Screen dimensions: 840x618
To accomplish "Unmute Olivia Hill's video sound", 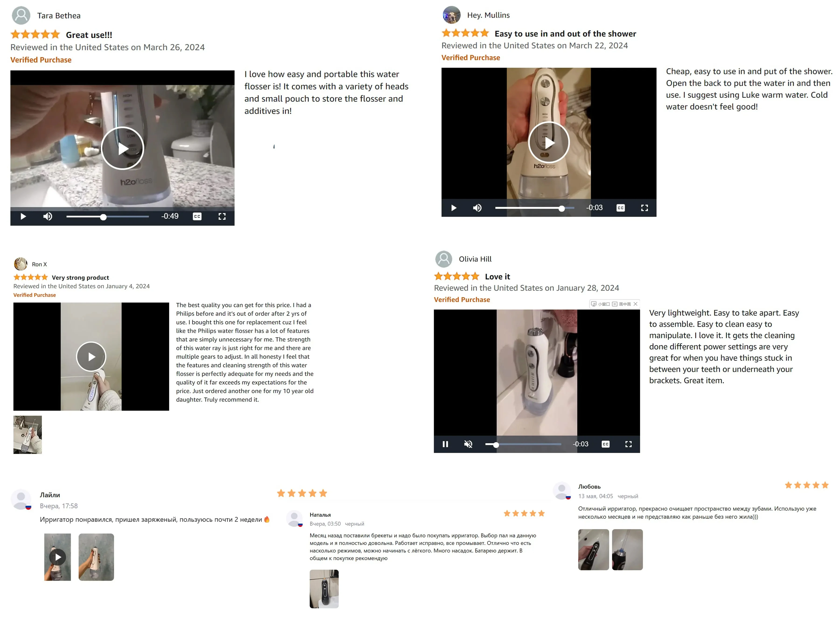I will tap(468, 444).
